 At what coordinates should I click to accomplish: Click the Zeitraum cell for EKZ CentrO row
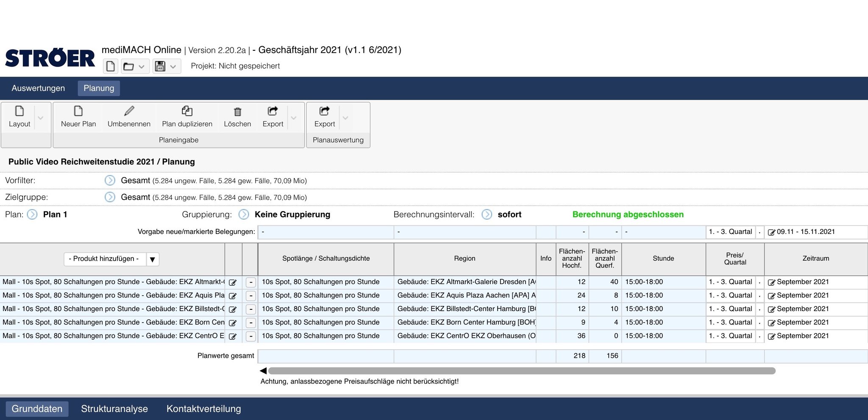point(802,336)
